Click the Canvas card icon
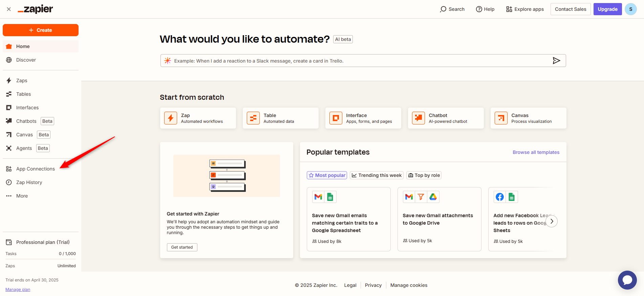644x296 pixels. pyautogui.click(x=501, y=118)
